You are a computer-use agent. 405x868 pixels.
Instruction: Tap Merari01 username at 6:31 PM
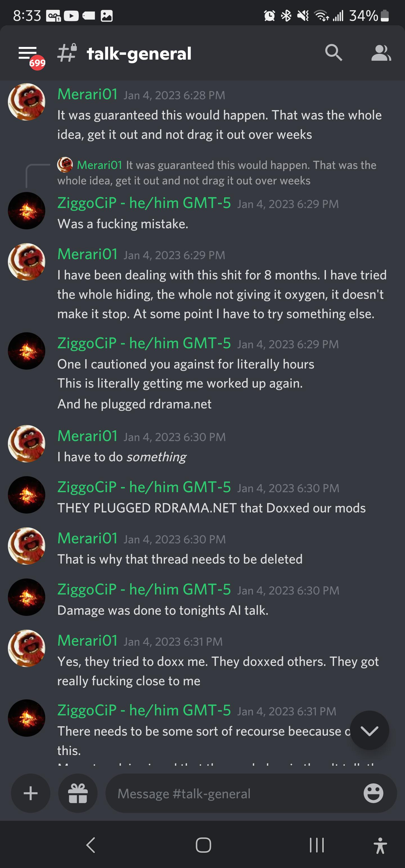click(x=87, y=640)
